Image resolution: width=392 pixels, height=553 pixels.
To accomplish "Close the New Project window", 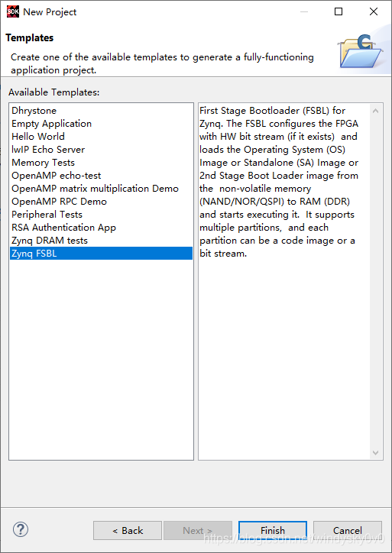I will point(374,11).
